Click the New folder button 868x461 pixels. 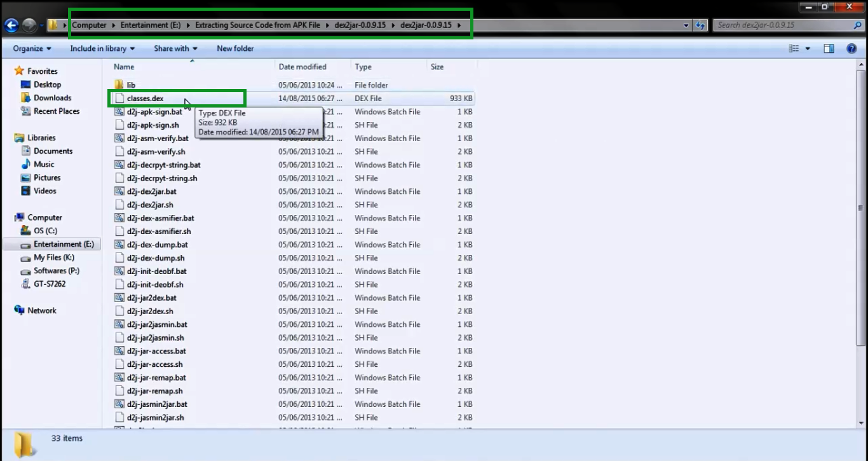pyautogui.click(x=234, y=48)
